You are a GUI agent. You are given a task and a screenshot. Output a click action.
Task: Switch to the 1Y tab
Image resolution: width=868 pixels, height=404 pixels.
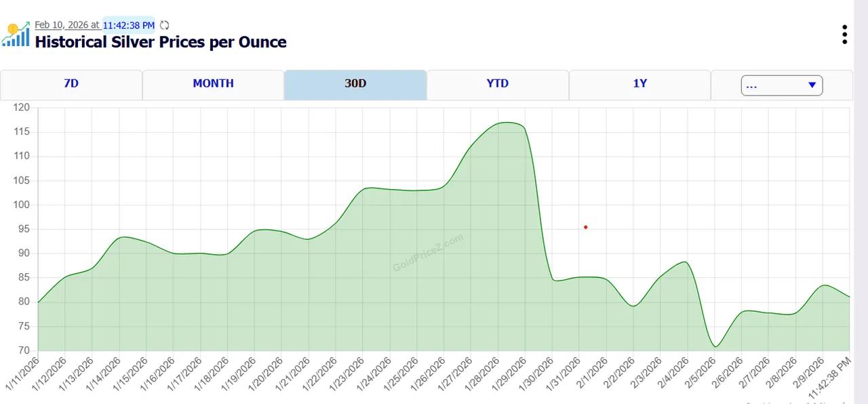[639, 84]
